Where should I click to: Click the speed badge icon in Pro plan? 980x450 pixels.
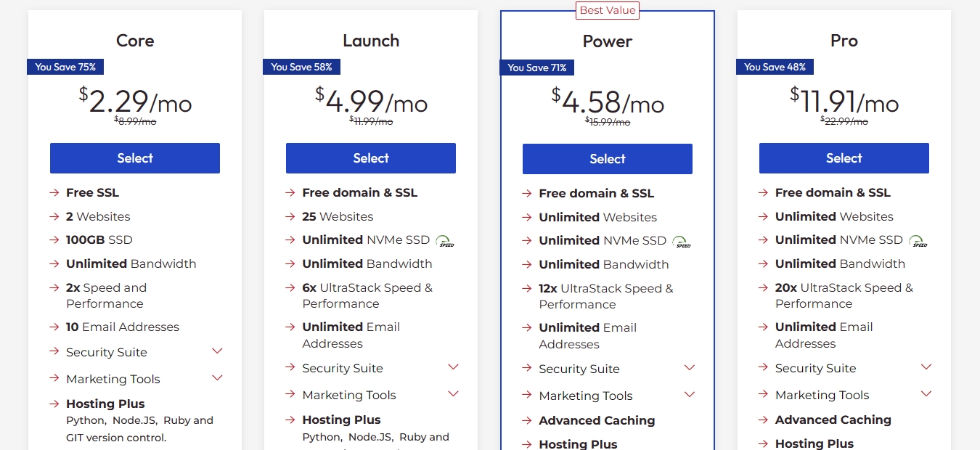click(918, 240)
